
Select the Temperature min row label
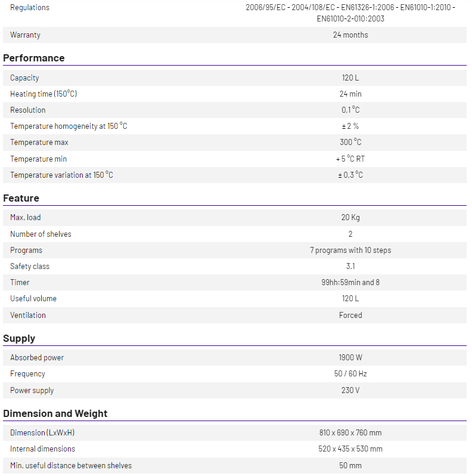39,159
